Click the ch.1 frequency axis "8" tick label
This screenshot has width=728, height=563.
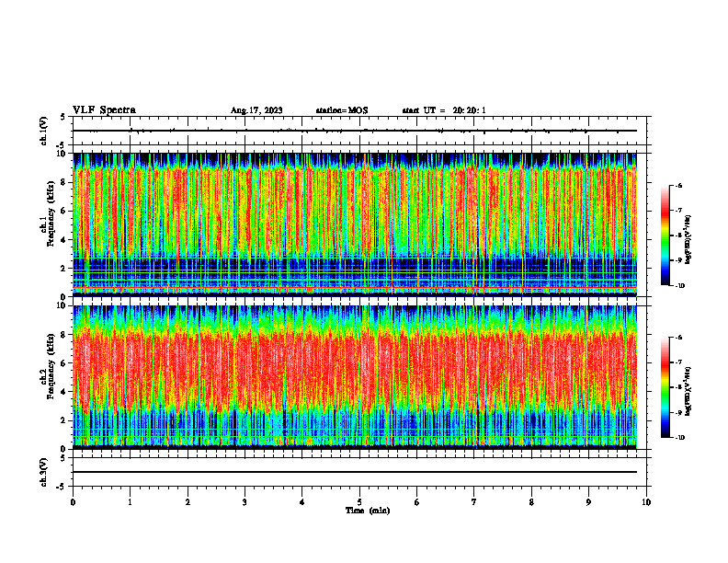64,182
